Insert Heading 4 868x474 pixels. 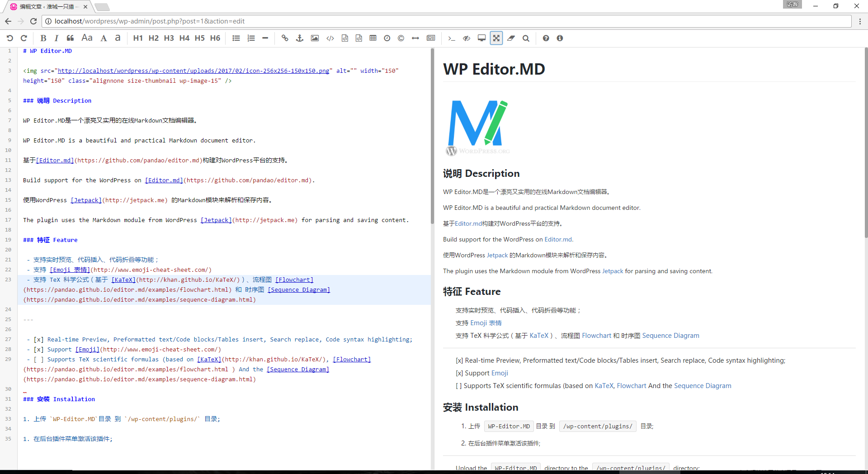tap(184, 38)
